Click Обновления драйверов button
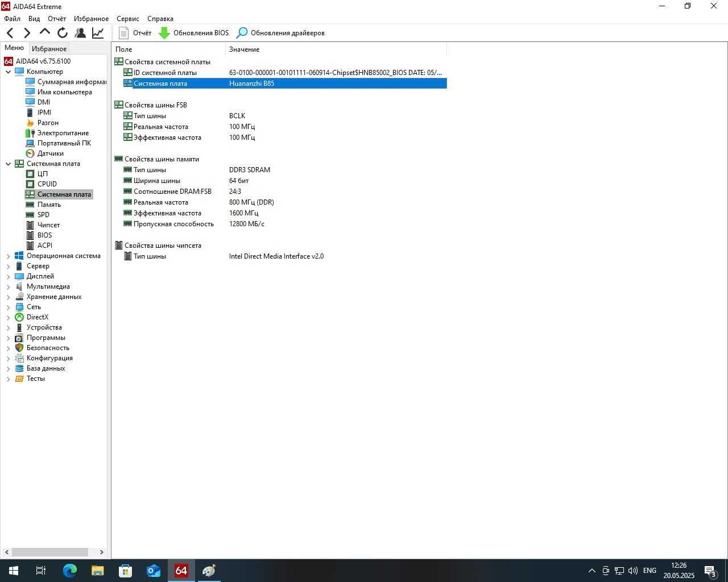 [281, 33]
